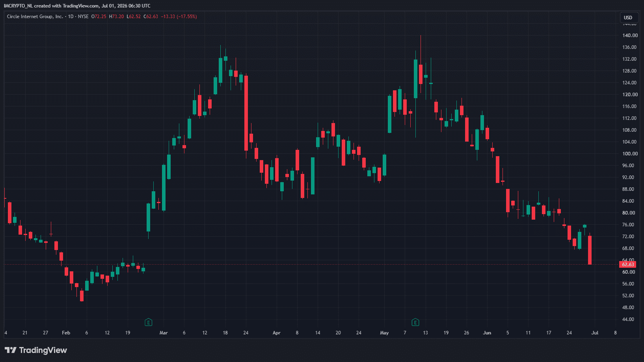Click the -13.33 (-17.55%) change value

tap(179, 17)
